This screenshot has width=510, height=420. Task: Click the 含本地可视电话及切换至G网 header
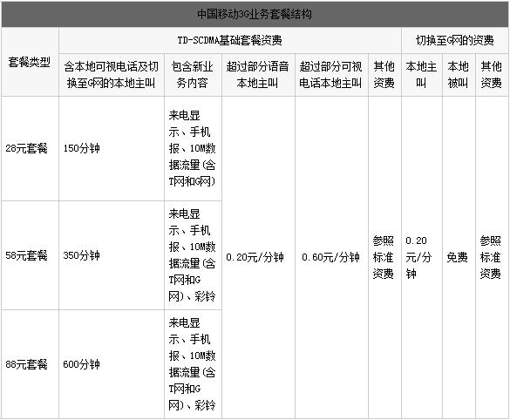(112, 75)
